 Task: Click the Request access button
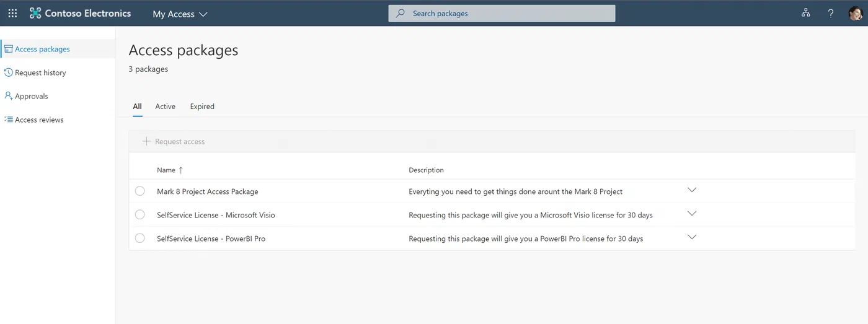tap(174, 141)
